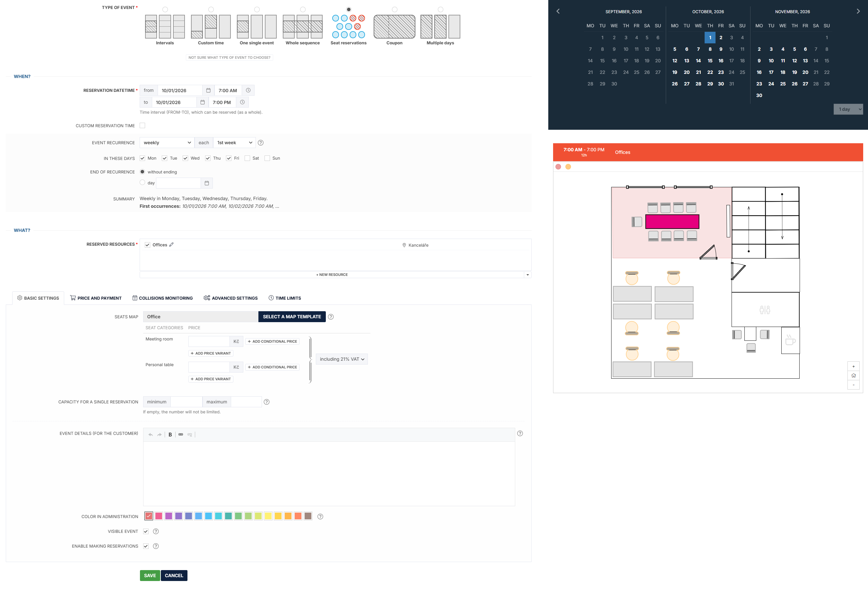Click the insert link icon in the editor toolbar
Screen dimensions: 868x590
tap(181, 435)
